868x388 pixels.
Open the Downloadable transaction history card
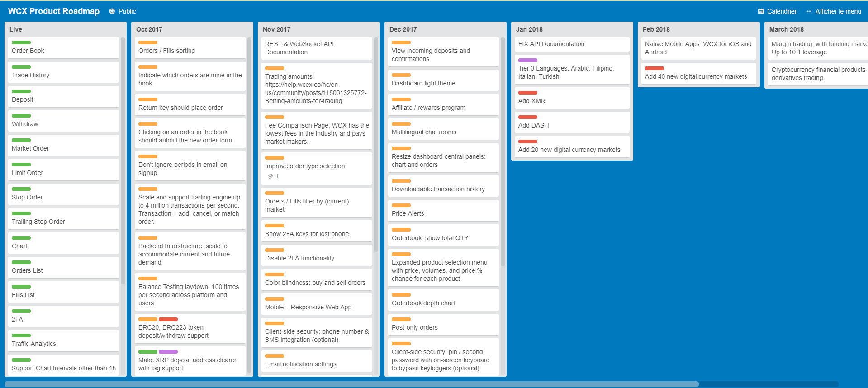coord(443,186)
